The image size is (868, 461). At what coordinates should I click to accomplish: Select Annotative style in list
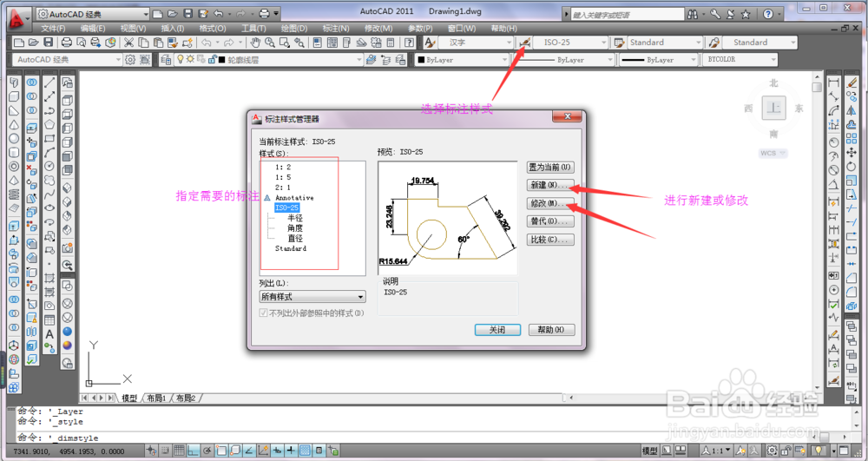tap(294, 198)
